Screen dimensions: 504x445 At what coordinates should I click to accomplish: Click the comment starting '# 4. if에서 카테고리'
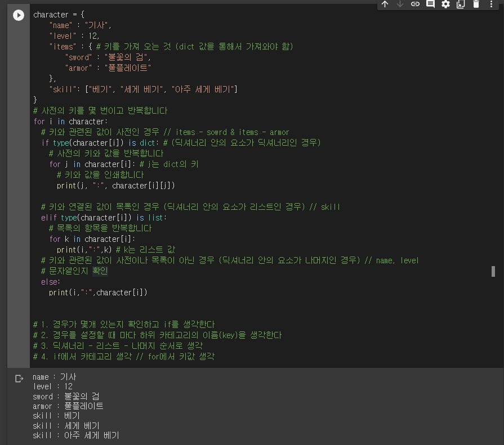pos(124,356)
